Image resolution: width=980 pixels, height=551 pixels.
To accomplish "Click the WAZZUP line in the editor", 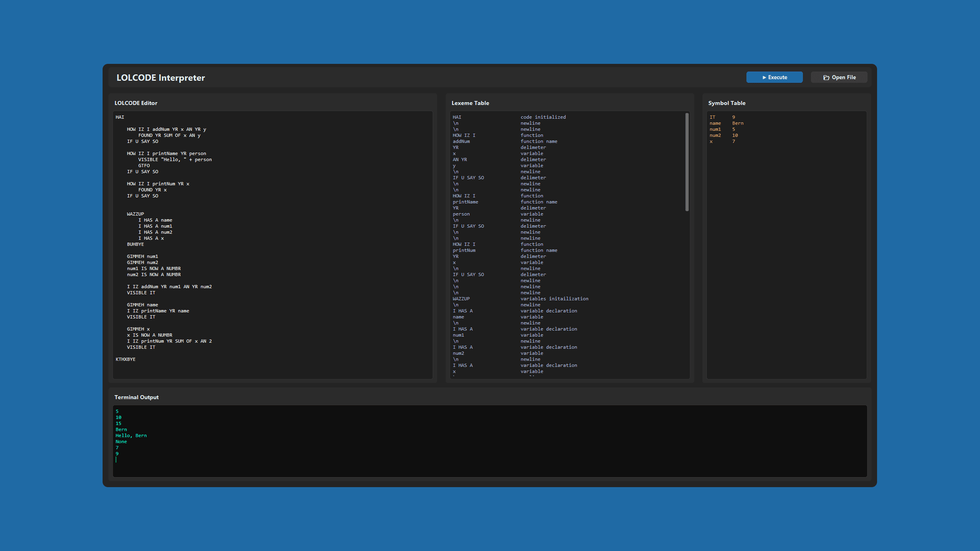I will pyautogui.click(x=136, y=214).
